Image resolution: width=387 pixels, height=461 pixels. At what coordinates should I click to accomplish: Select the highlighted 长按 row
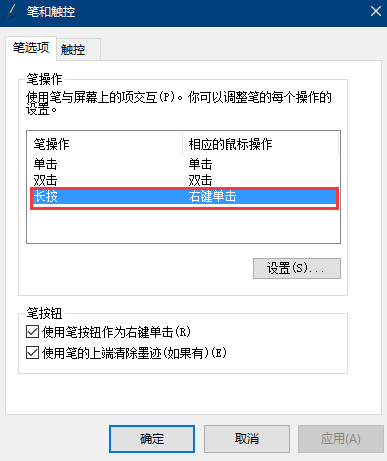tap(184, 197)
